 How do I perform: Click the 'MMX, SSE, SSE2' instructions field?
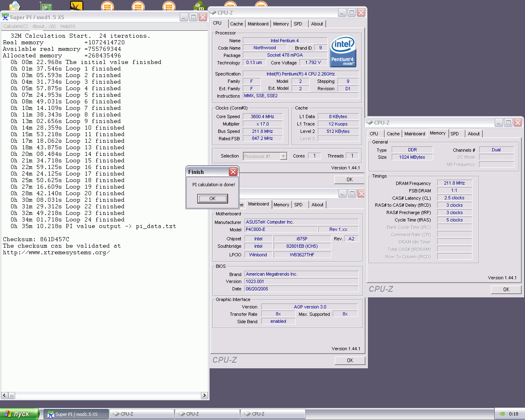click(301, 96)
